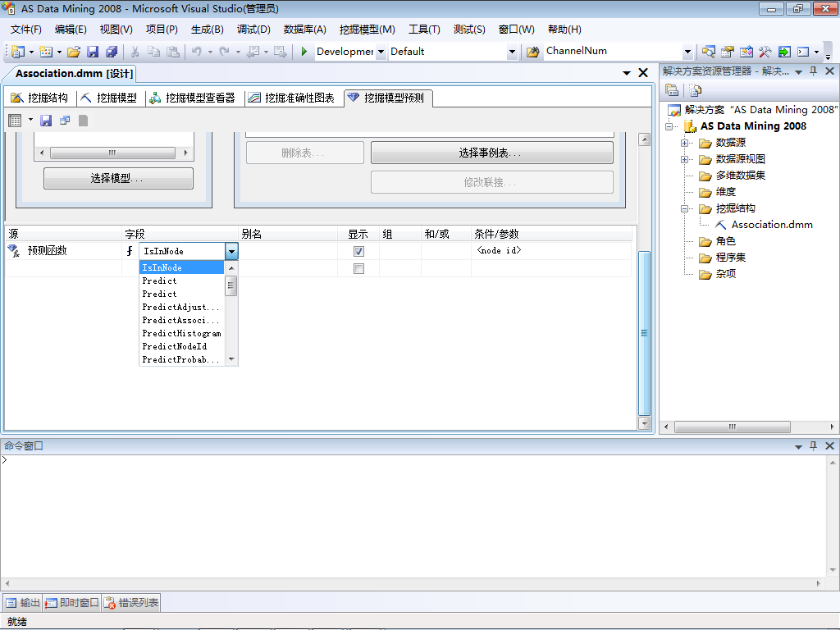Select the 角色 folder in Solution Explorer
Screen dimensions: 840x630
click(725, 242)
